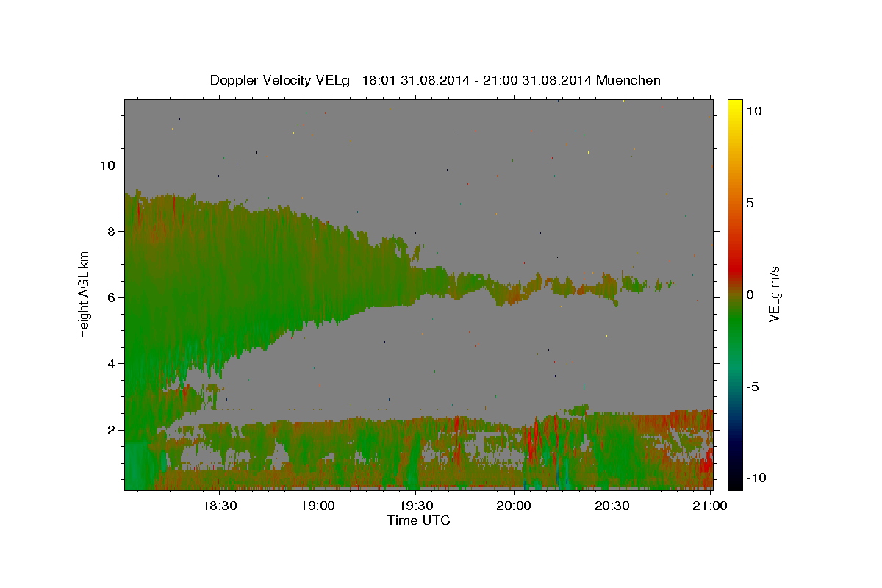Click the height axis value '10'
The height and width of the screenshot is (588, 882).
pyautogui.click(x=109, y=165)
